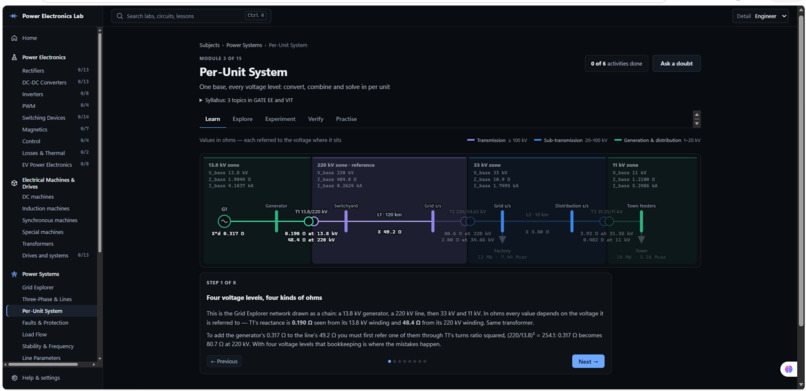Switch to the Learn tab
Viewport: 806px width, 391px height.
coord(213,119)
